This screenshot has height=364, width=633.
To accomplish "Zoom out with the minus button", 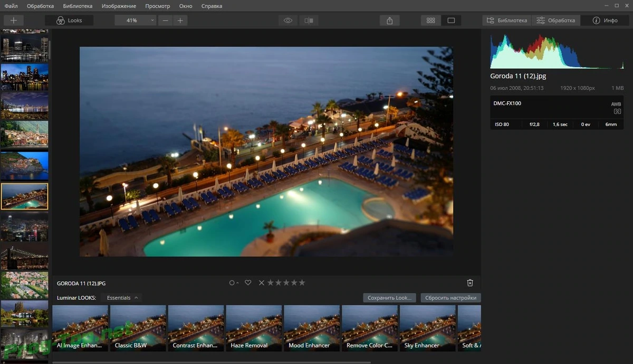I will pos(166,21).
